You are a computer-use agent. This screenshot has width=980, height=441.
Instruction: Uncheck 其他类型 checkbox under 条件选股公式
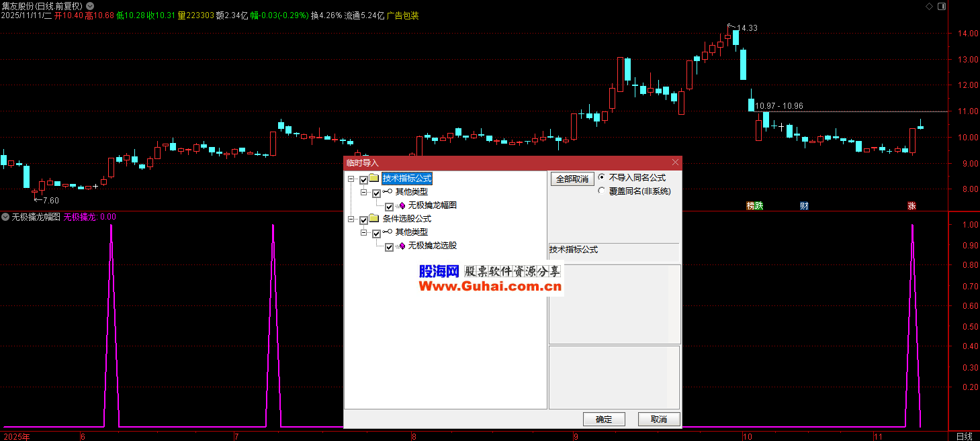[x=376, y=234]
